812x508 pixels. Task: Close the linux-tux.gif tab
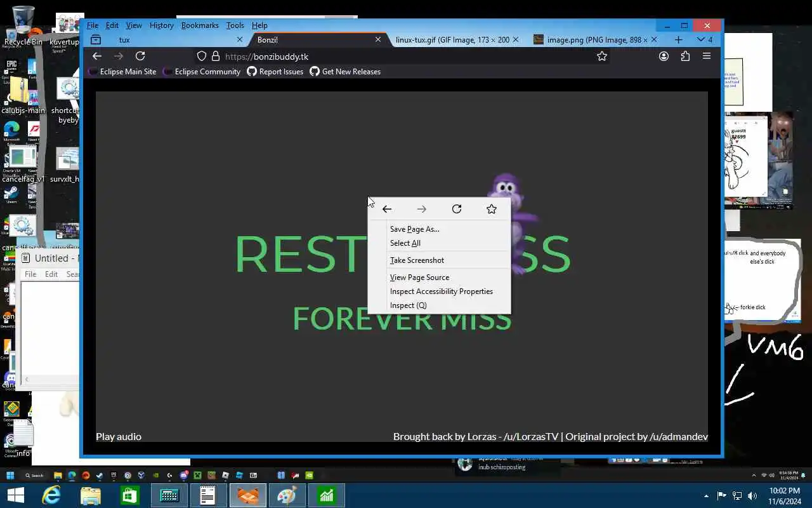[516, 39]
